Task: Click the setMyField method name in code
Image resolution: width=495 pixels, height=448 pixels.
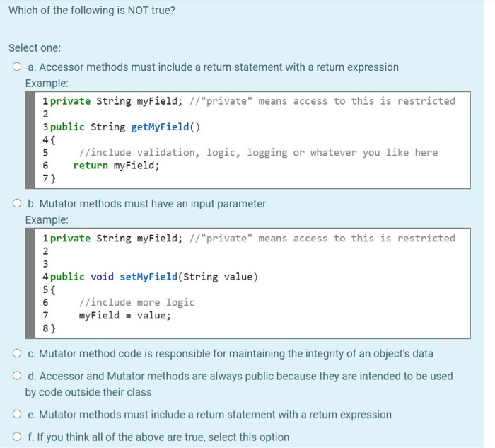Action: [148, 277]
